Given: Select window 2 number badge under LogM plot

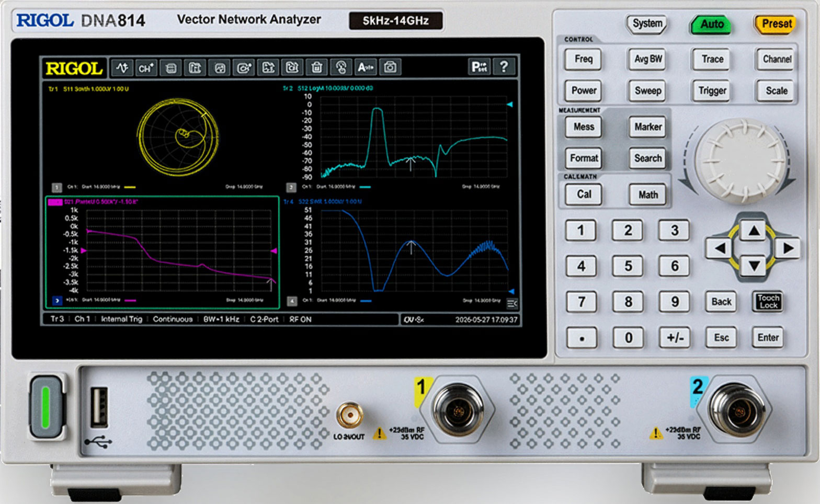Looking at the screenshot, I should pyautogui.click(x=291, y=187).
